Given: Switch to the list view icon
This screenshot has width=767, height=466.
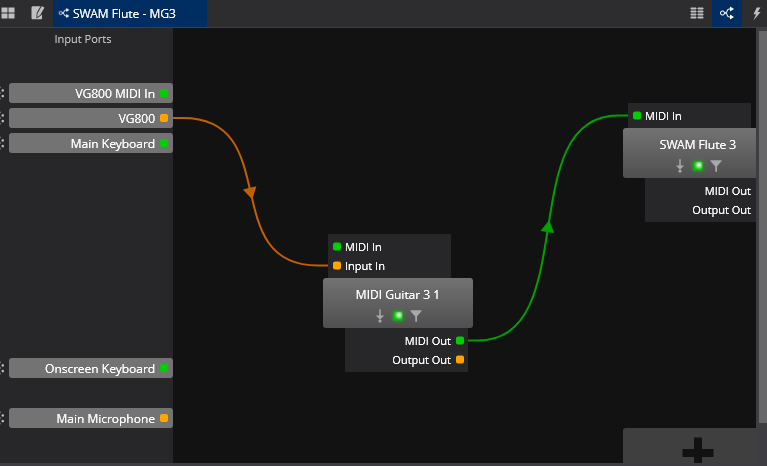Looking at the screenshot, I should [697, 13].
